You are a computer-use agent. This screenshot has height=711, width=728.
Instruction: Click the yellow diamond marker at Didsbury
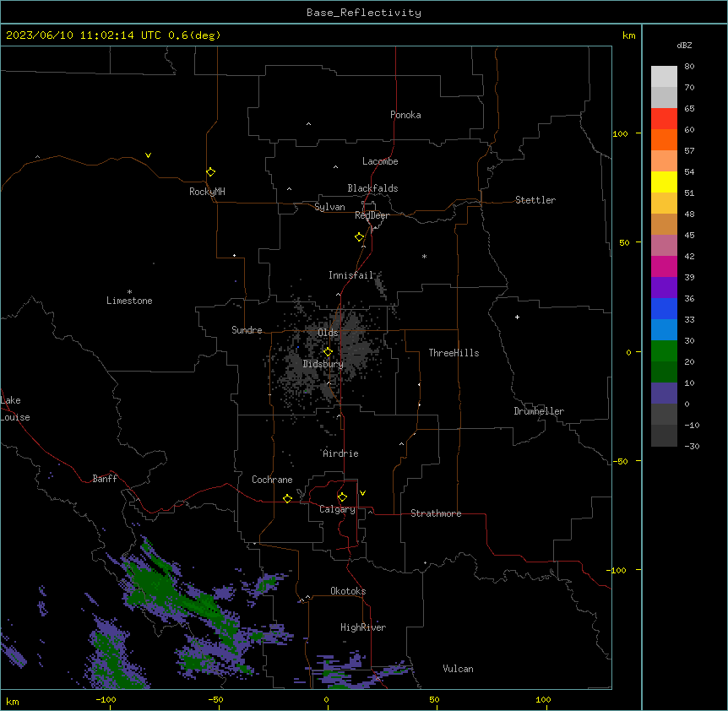click(328, 352)
